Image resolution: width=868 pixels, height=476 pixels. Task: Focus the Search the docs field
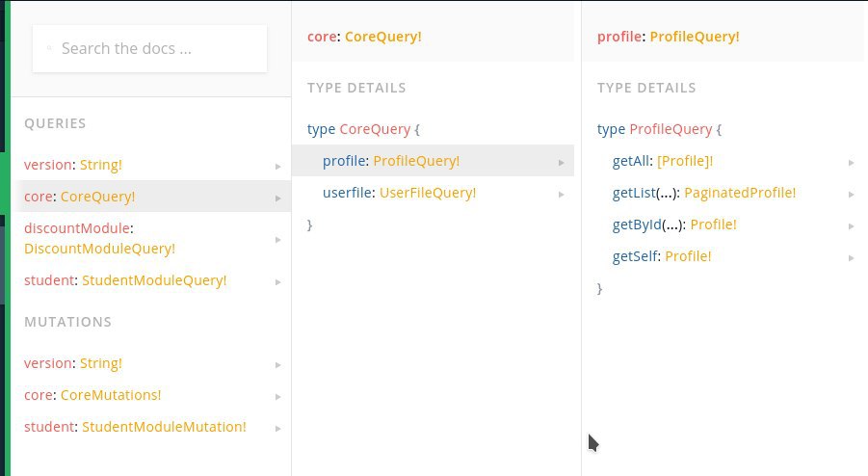(x=149, y=49)
